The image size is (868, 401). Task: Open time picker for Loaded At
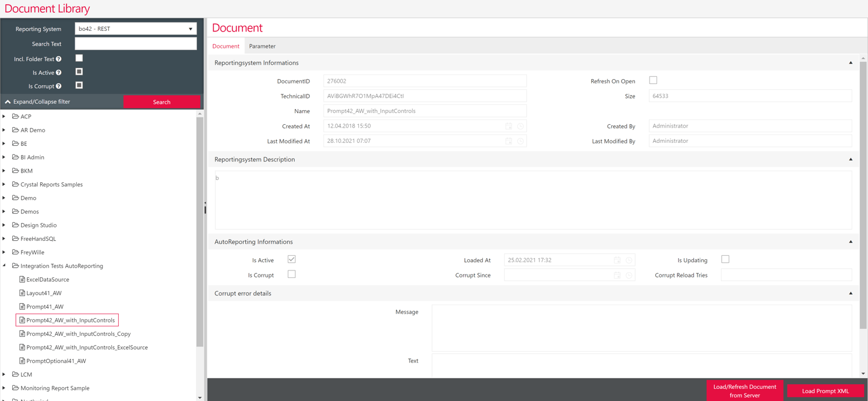(629, 260)
